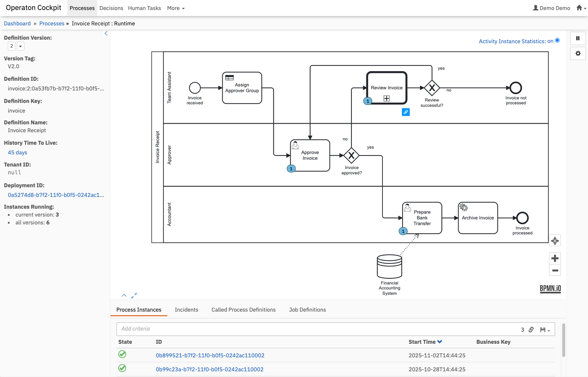Click the instance badge on Prepare Bank Transfer

tap(403, 231)
